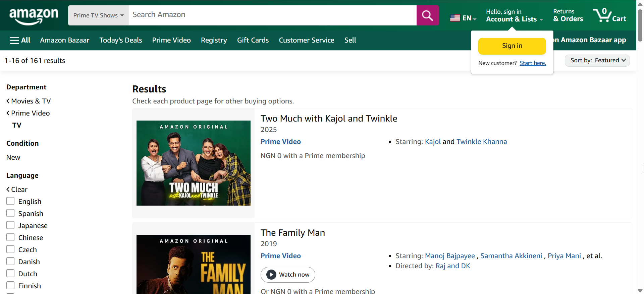Check the English language checkbox
644x294 pixels.
[10, 201]
